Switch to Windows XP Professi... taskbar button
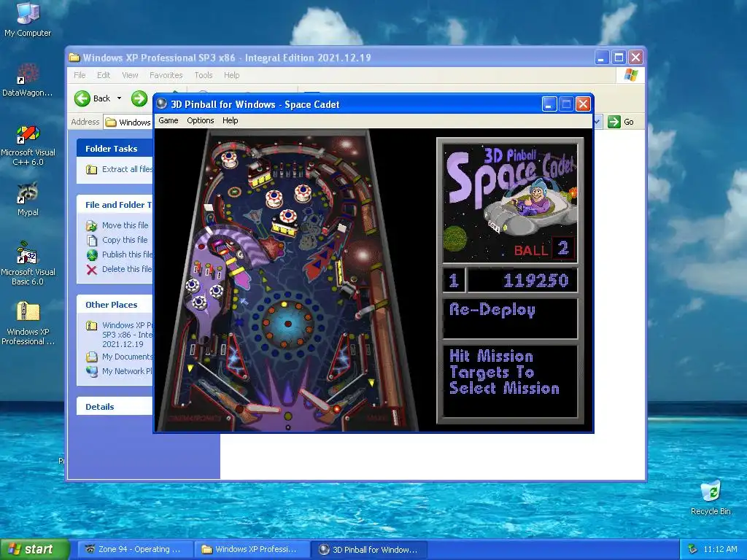This screenshot has height=560, width=747. 252,550
